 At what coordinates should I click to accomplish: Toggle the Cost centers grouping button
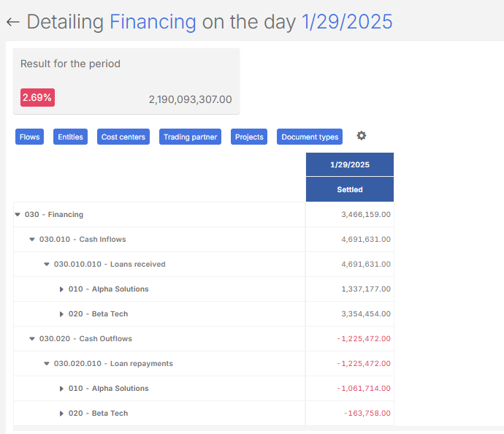coord(123,137)
